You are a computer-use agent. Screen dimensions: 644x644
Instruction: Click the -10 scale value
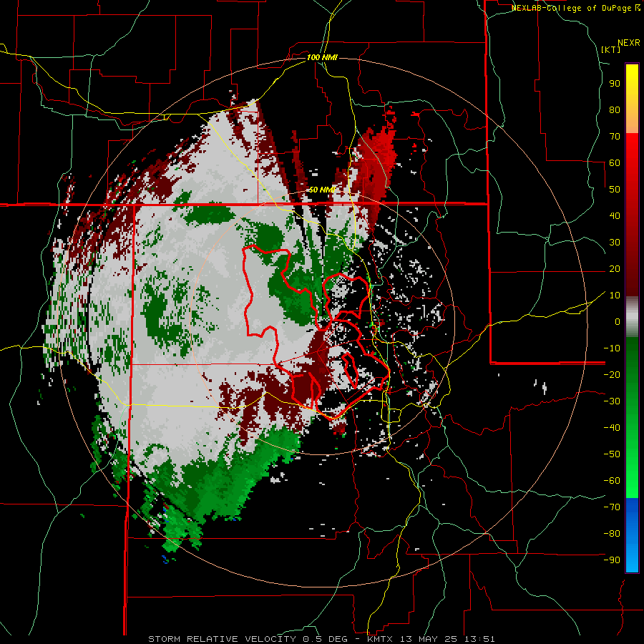[612, 348]
